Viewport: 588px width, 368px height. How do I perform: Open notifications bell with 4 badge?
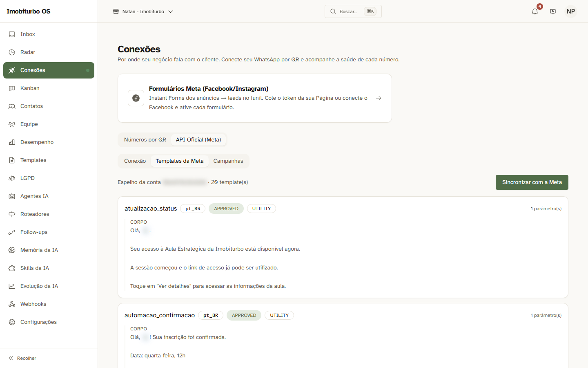click(x=535, y=11)
